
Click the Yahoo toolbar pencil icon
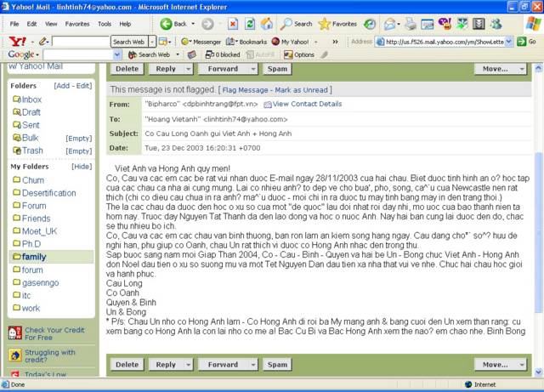coord(42,42)
